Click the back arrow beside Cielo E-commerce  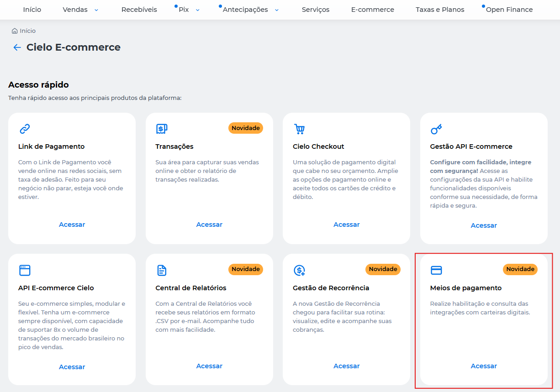[x=17, y=47]
